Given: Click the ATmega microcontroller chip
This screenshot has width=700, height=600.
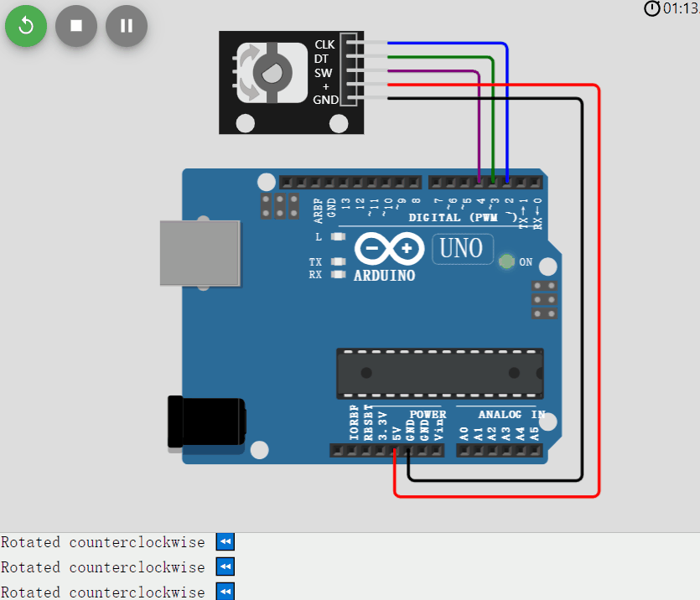Looking at the screenshot, I should click(440, 374).
